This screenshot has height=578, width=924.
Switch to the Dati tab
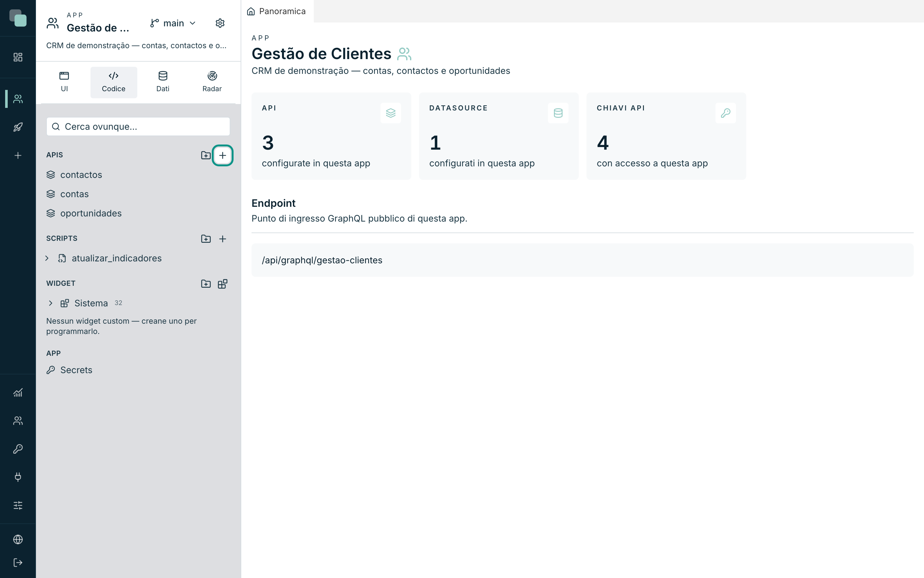[x=163, y=82]
